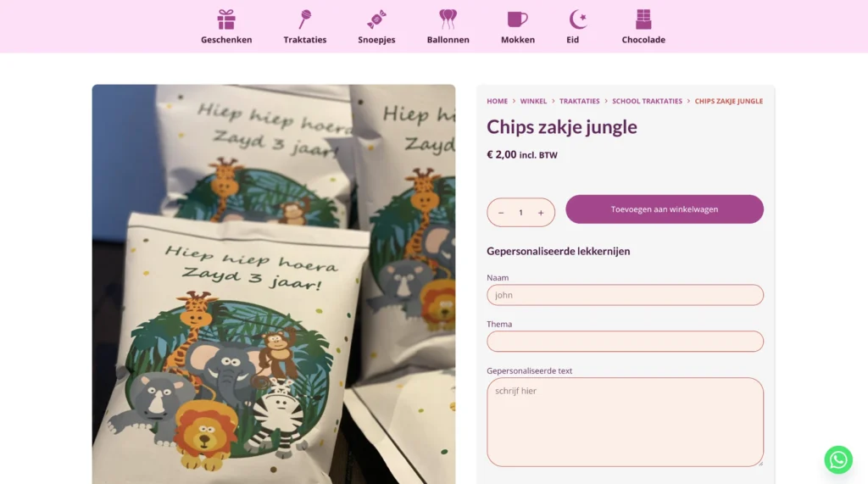
Task: Navigate to Traktaties breadcrumb link
Action: point(579,101)
